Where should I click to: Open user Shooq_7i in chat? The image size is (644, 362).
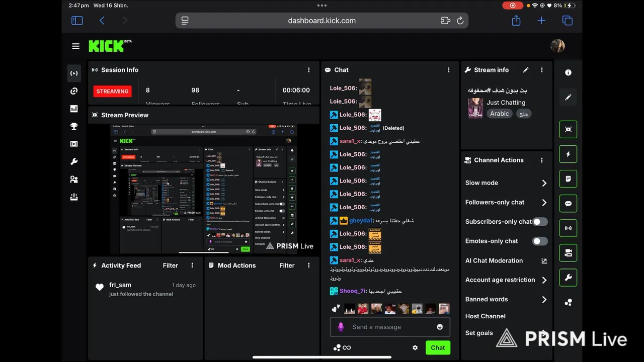coord(353,291)
